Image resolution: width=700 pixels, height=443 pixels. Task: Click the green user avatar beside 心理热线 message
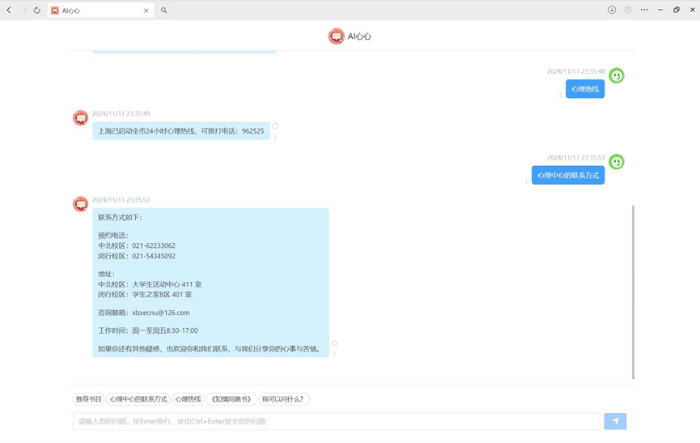coord(617,76)
